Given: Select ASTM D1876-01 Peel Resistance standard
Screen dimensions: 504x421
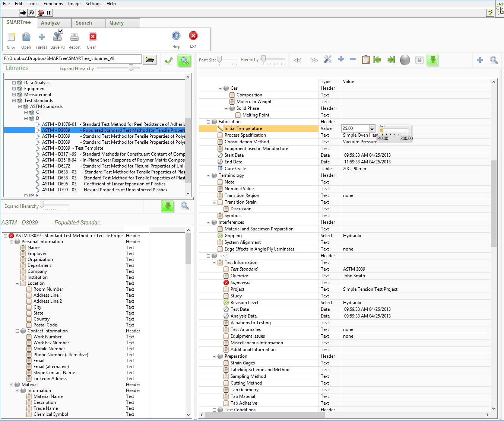Looking at the screenshot, I should [113, 124].
